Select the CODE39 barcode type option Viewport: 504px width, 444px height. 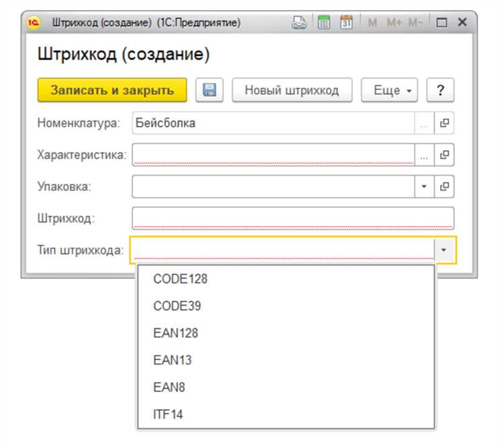point(177,306)
